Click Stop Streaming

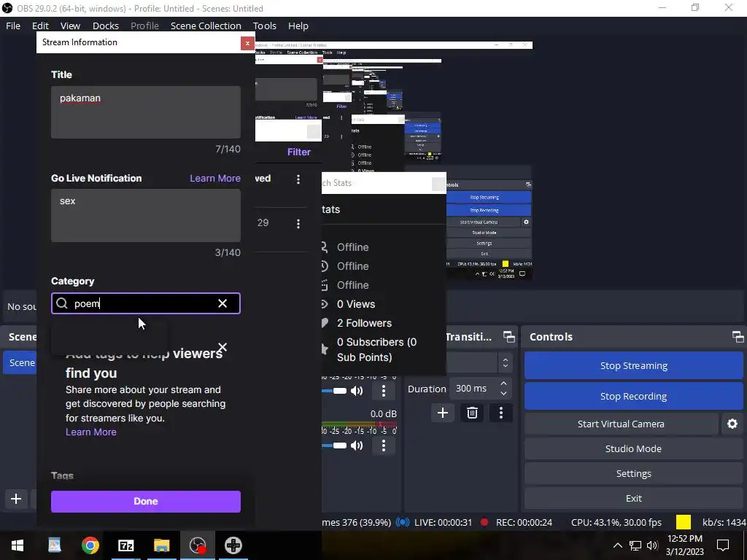coord(634,366)
